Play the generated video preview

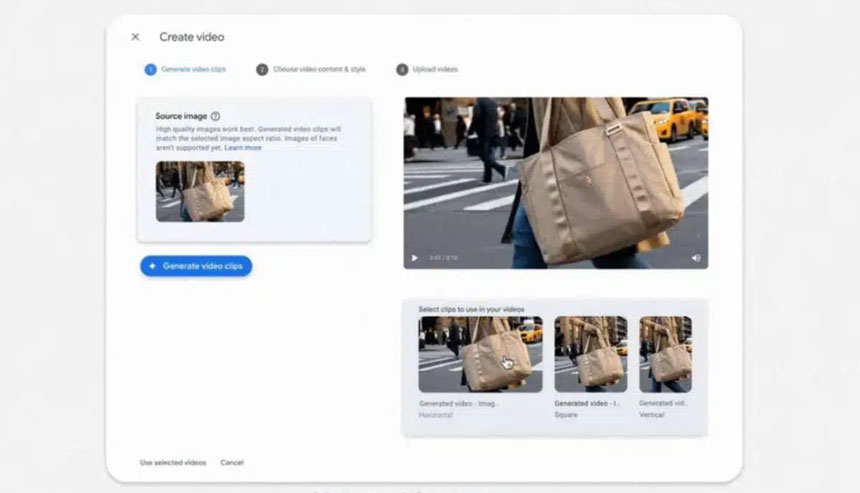pyautogui.click(x=415, y=258)
